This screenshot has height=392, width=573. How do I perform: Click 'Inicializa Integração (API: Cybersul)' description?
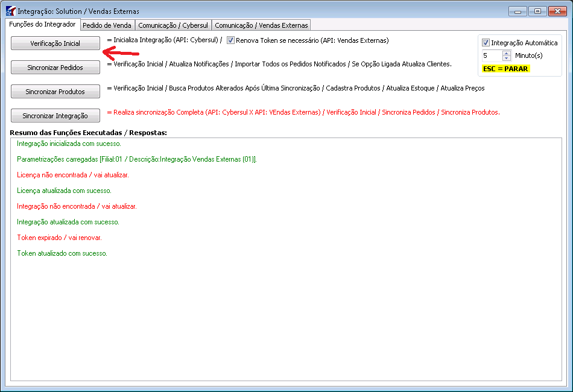165,40
